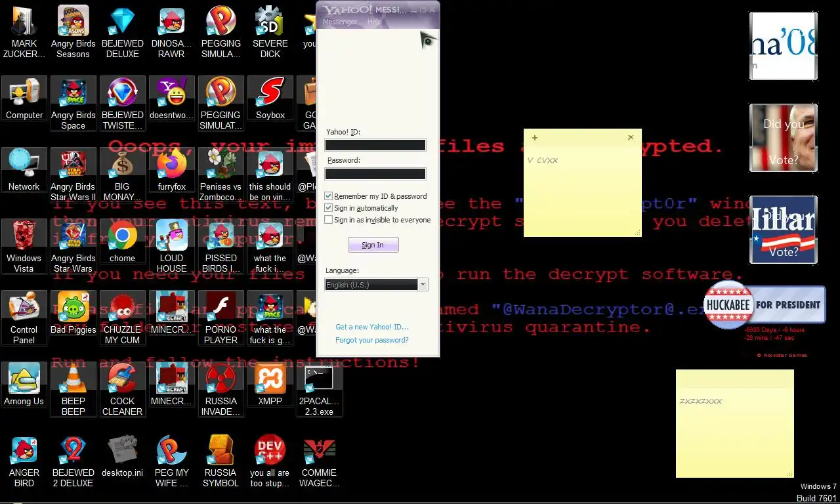The width and height of the screenshot is (840, 504).
Task: Open the Network desktop icon
Action: (24, 170)
